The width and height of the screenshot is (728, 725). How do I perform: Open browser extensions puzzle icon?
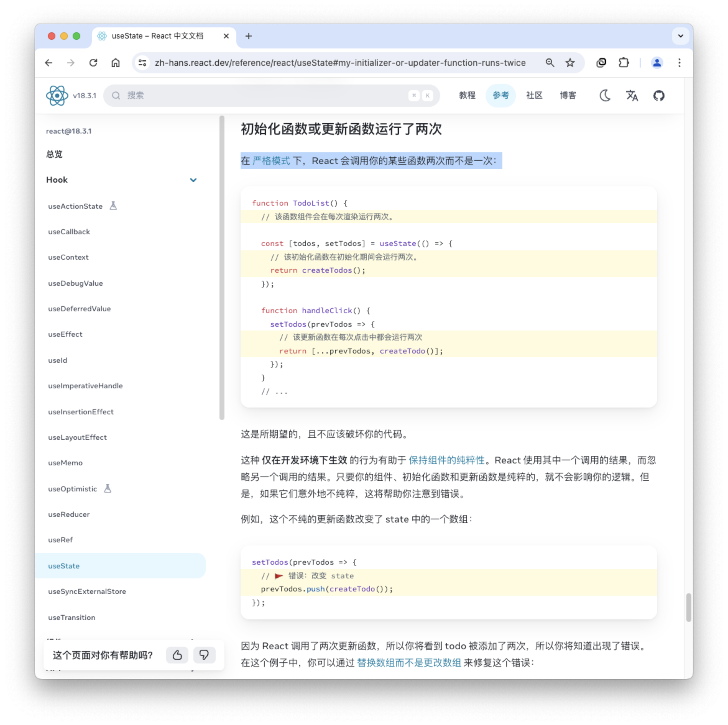tap(624, 62)
